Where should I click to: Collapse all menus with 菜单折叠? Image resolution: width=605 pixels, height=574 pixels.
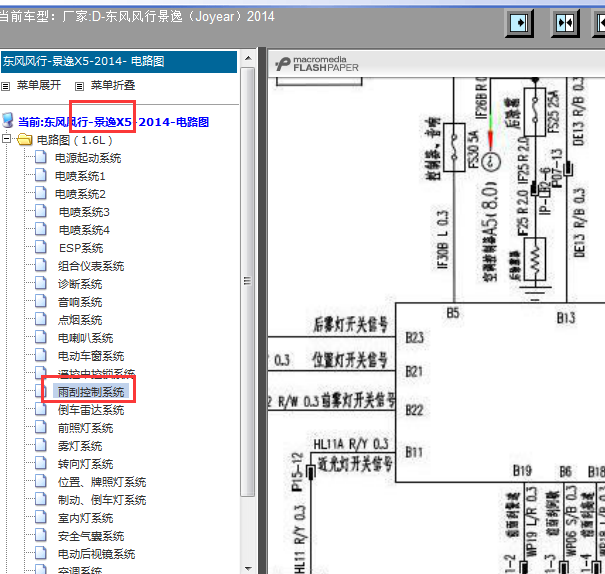coord(113,85)
